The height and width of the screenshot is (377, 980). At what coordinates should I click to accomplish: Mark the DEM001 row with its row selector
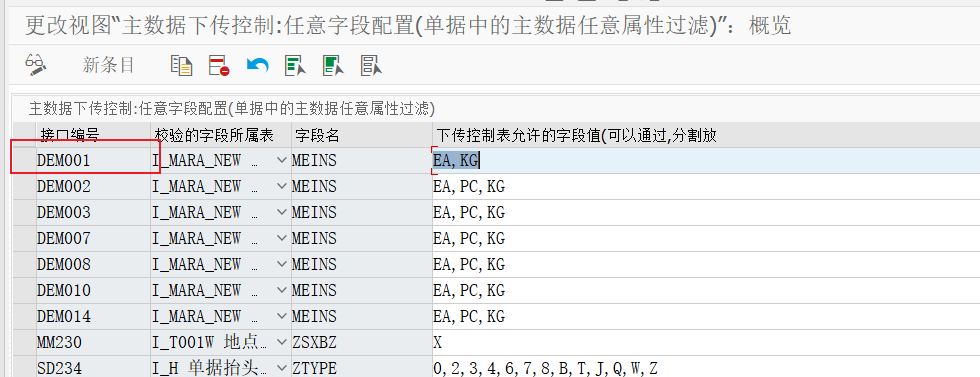point(24,161)
